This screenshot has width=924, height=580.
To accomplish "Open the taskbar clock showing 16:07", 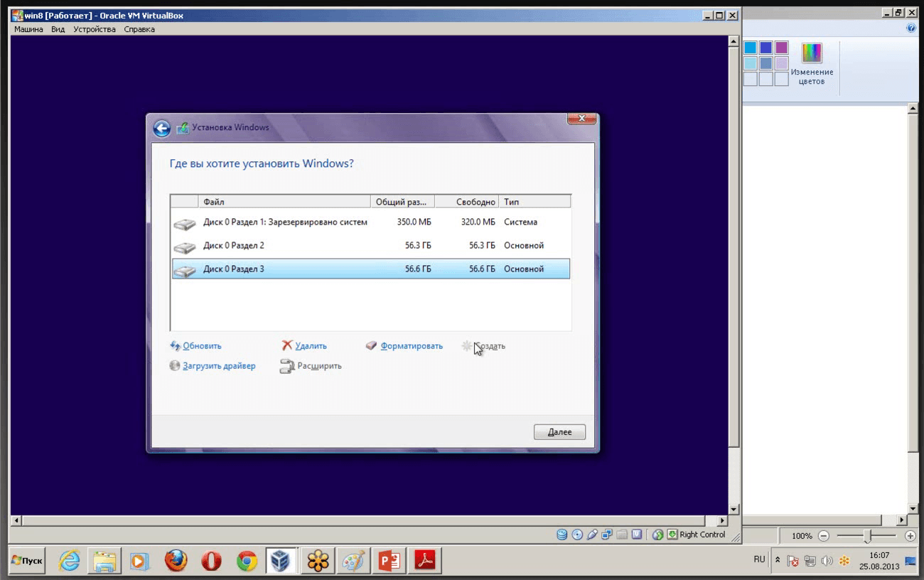I will tap(879, 561).
